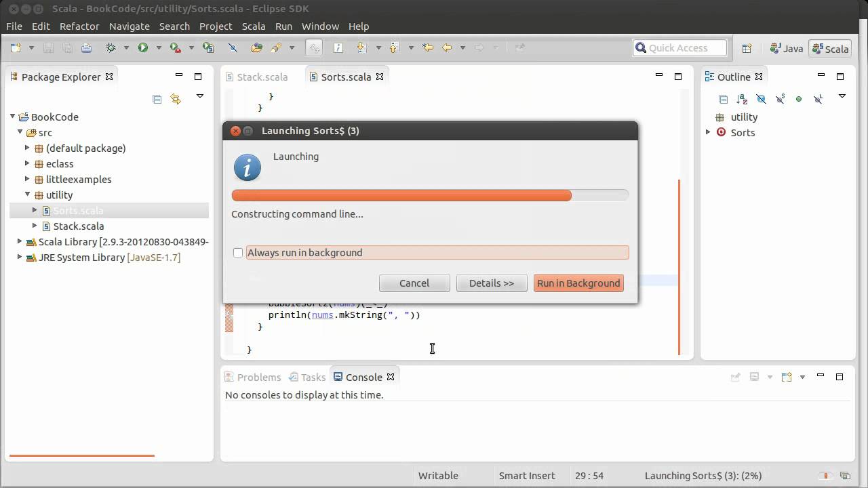
Task: Click Collapse All icon in Outline panel
Action: point(723,99)
